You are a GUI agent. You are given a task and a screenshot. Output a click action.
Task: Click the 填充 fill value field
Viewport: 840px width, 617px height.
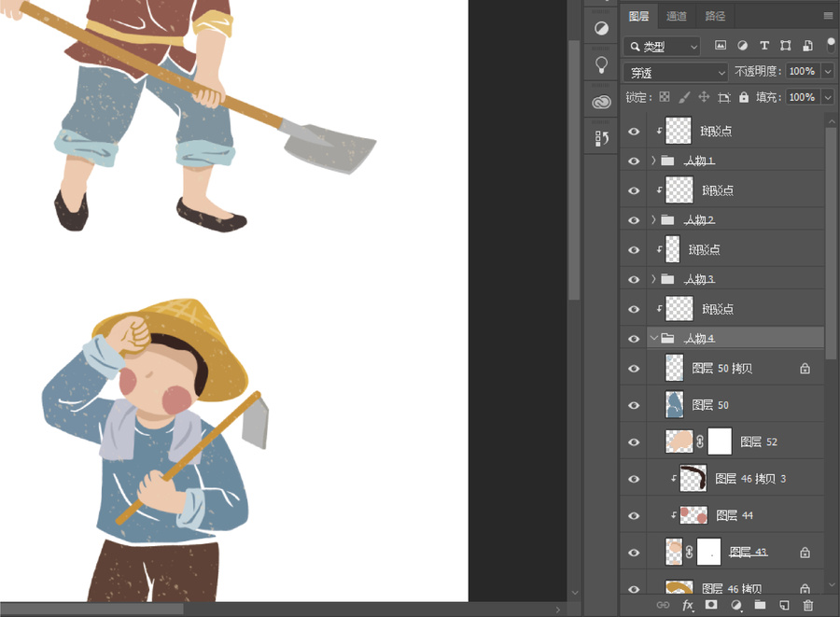point(802,97)
